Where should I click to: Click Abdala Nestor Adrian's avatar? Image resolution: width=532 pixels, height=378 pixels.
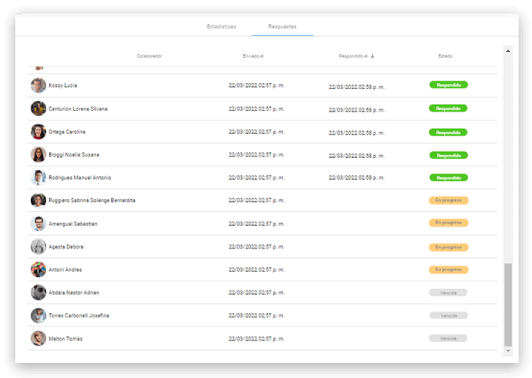[x=38, y=292]
